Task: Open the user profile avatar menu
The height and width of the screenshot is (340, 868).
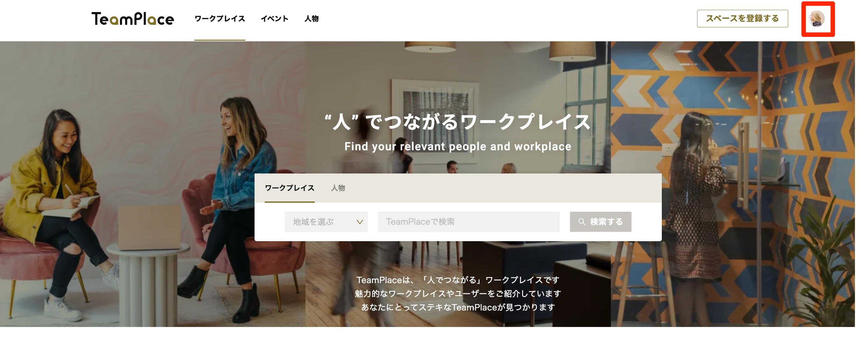Action: (x=817, y=18)
